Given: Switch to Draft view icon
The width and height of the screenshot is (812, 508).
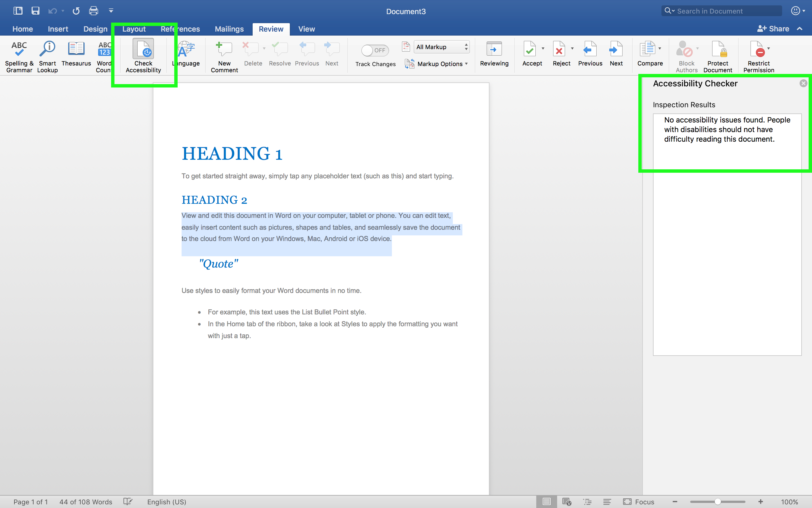Looking at the screenshot, I should coord(607,502).
